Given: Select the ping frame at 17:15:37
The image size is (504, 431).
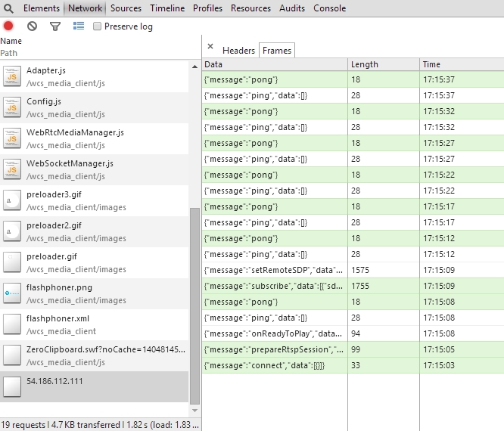Looking at the screenshot, I should tap(353, 95).
